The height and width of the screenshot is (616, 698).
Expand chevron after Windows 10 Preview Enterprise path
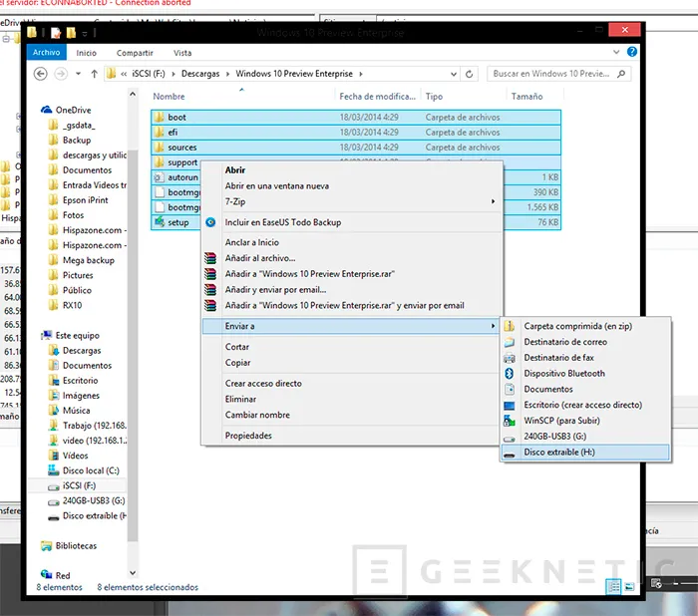[361, 74]
